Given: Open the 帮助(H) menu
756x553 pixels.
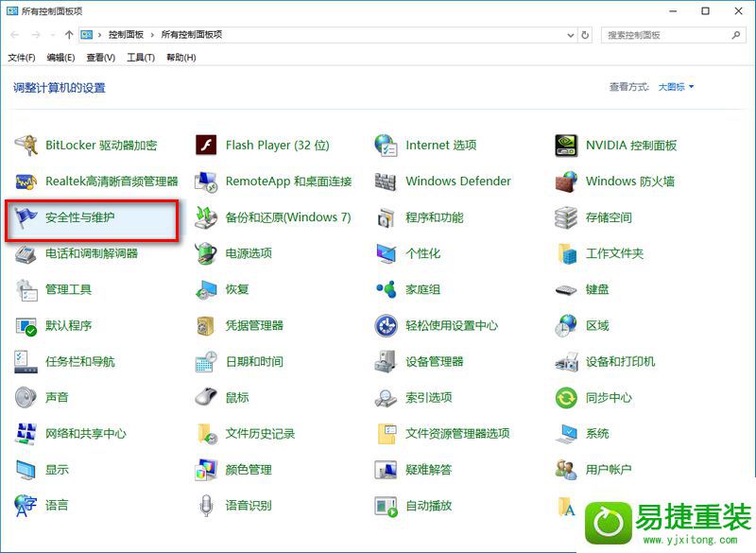Looking at the screenshot, I should (181, 58).
